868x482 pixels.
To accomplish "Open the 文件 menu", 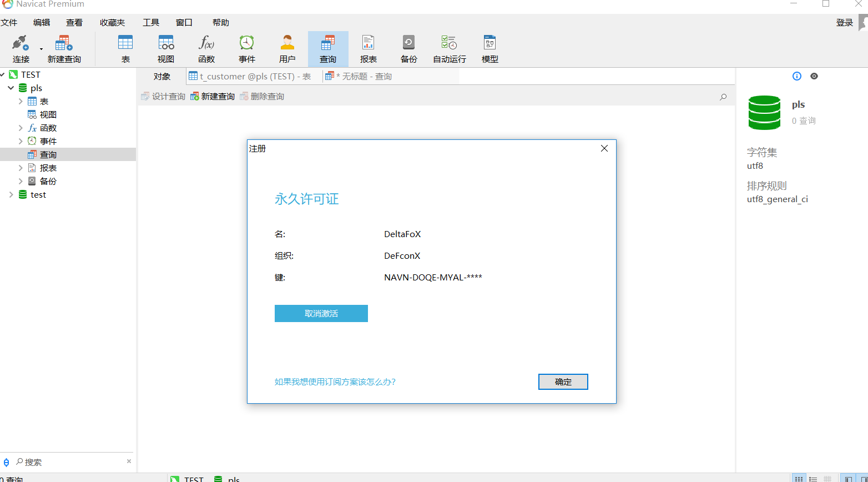I will [x=9, y=22].
